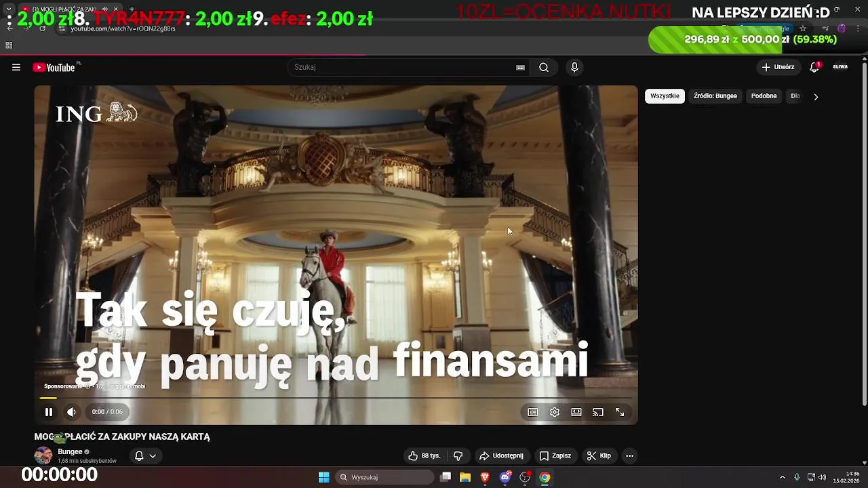The image size is (868, 488).
Task: Click the Klip scissors button
Action: point(599,456)
